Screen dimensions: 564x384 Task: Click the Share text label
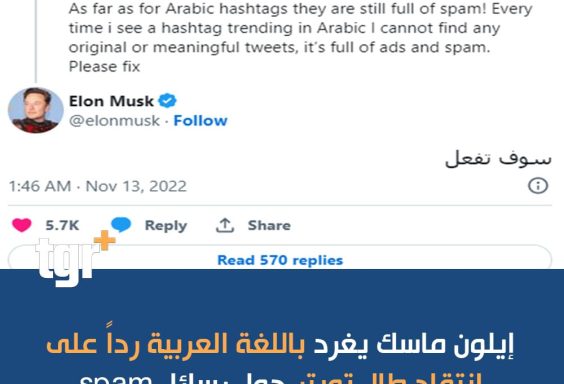coord(269,225)
